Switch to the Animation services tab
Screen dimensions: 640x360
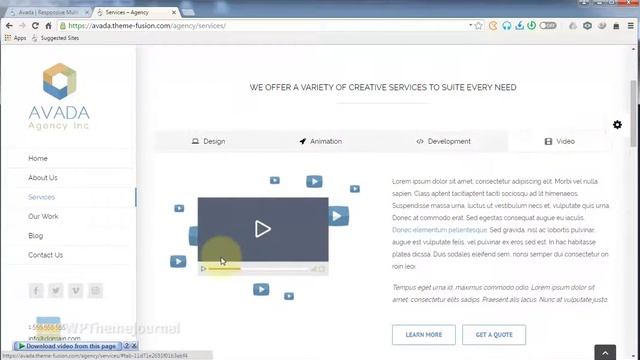[320, 141]
